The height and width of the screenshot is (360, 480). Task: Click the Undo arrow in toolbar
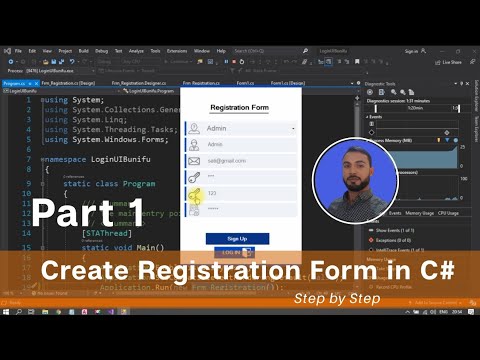pos(72,62)
